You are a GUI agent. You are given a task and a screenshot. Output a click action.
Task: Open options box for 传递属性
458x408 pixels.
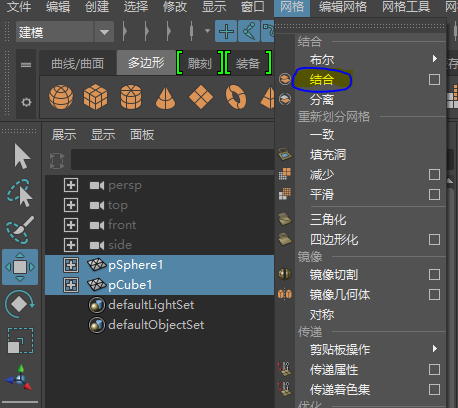[434, 369]
